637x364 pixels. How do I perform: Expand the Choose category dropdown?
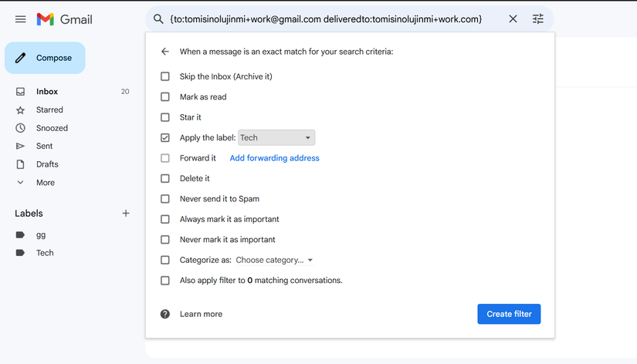[x=274, y=260]
